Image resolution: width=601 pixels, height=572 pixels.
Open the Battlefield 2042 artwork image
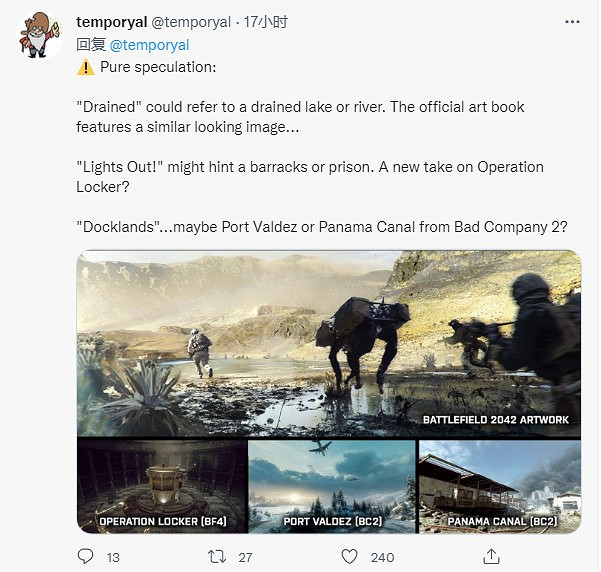(329, 343)
